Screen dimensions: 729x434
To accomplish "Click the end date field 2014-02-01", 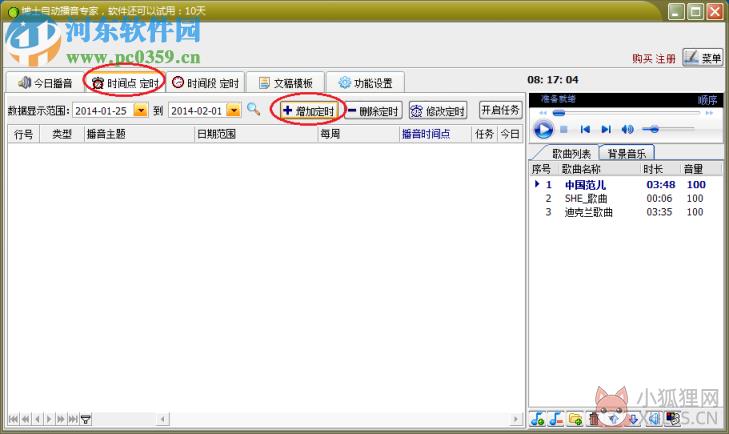I will 198,110.
